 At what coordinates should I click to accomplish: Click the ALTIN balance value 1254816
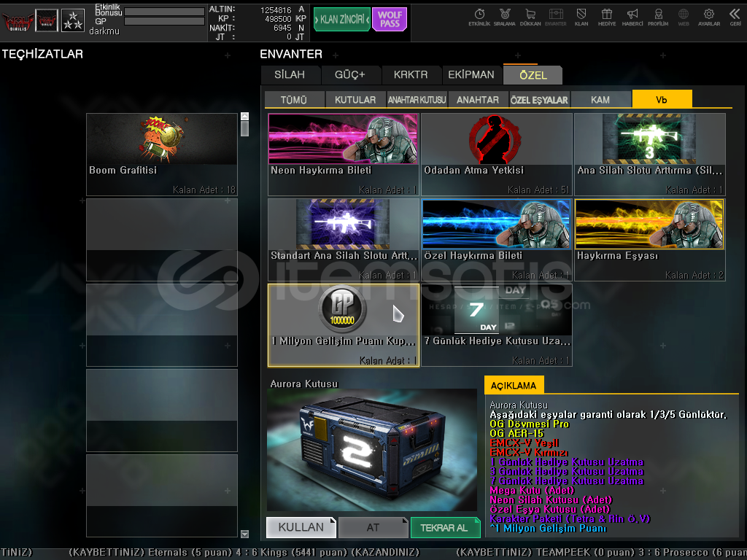coord(275,10)
